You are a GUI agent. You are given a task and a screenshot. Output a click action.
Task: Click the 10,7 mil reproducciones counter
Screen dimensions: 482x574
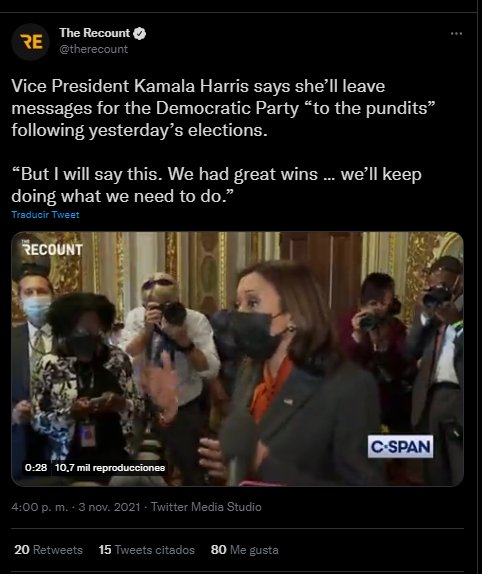tap(110, 467)
